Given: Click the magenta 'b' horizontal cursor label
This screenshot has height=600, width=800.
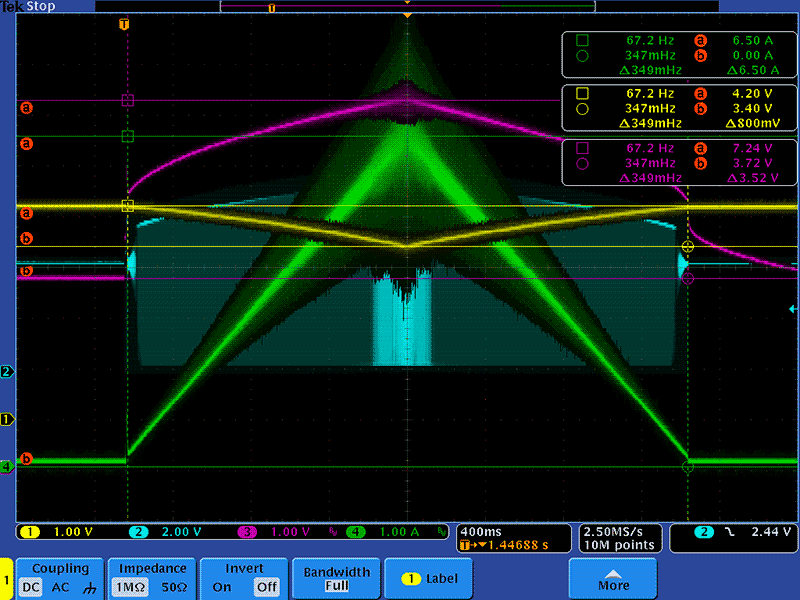Looking at the screenshot, I should 26,271.
